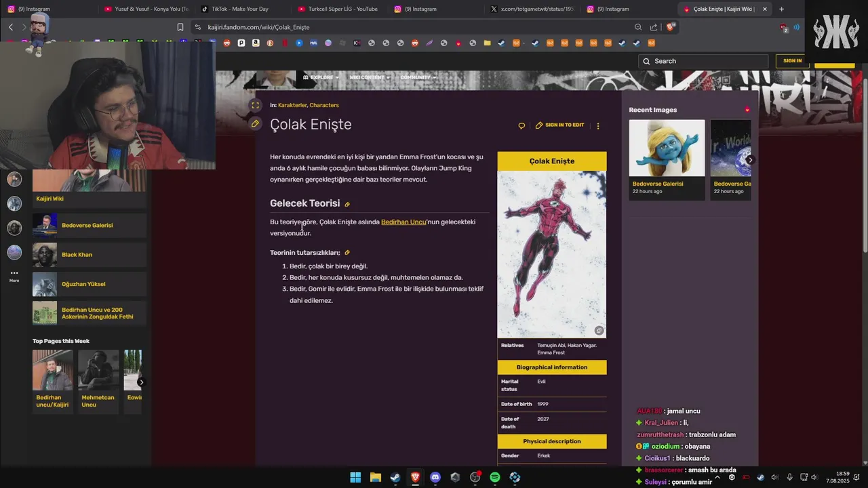Edit the Gelecek Teorisi section via pencil icon

tap(347, 204)
